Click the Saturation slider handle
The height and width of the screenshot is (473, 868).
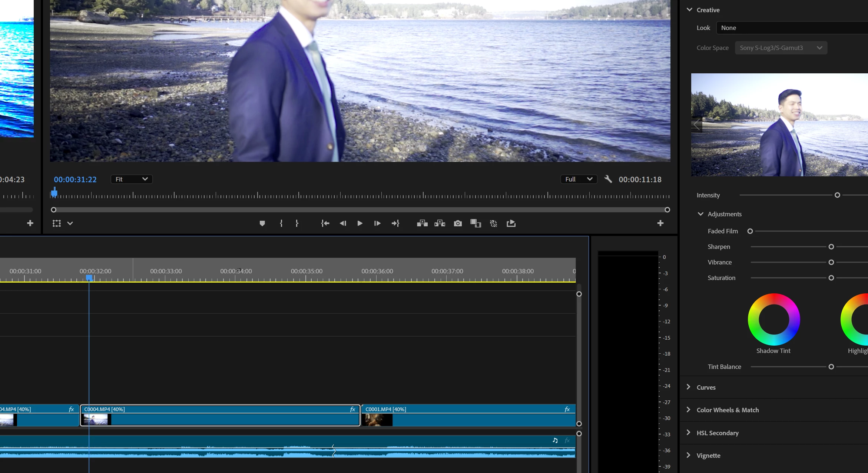(x=831, y=278)
